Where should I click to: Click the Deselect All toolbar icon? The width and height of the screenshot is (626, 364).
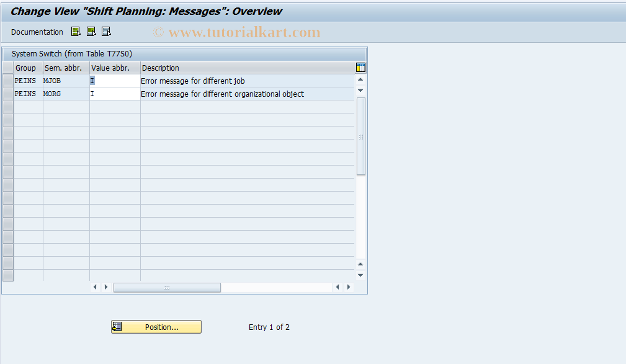[x=106, y=32]
